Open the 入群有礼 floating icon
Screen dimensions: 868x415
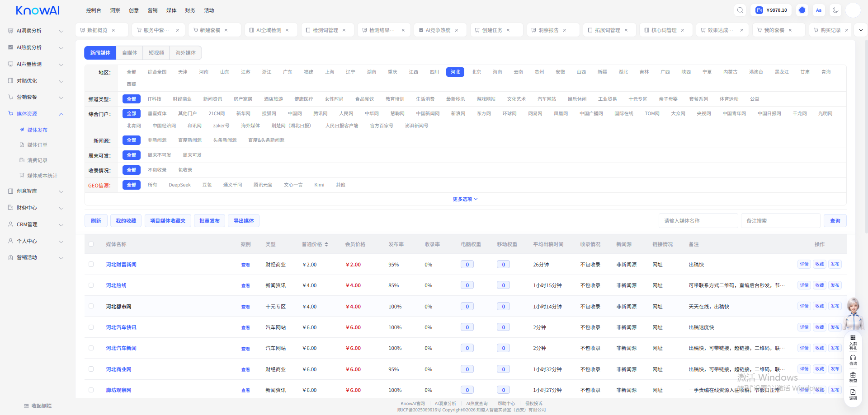[x=853, y=342]
